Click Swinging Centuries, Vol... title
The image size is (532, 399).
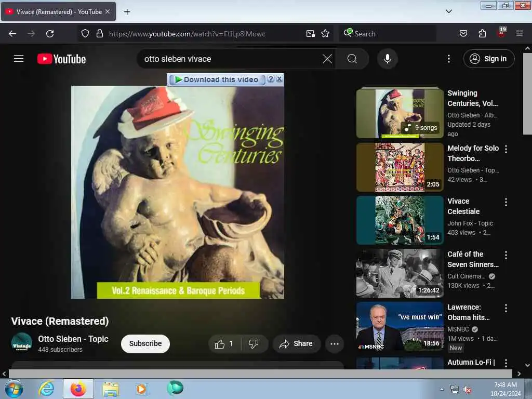pyautogui.click(x=472, y=98)
